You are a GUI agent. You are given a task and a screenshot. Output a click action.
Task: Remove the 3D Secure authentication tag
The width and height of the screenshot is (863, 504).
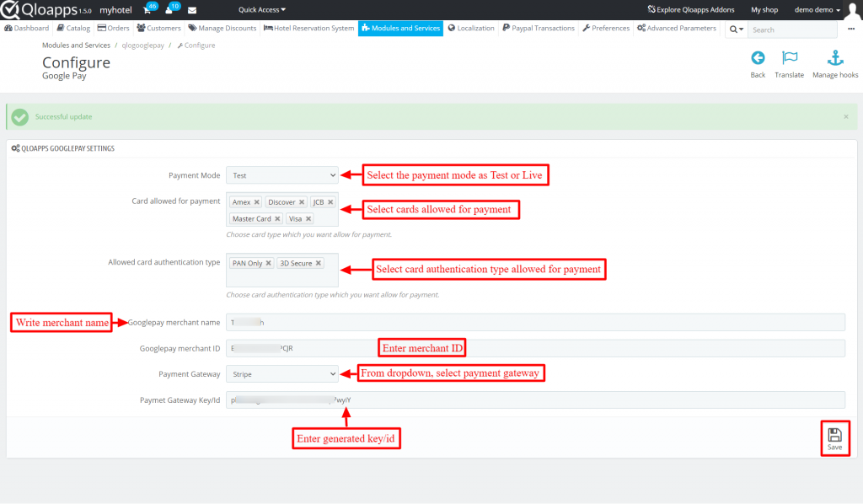tap(318, 264)
